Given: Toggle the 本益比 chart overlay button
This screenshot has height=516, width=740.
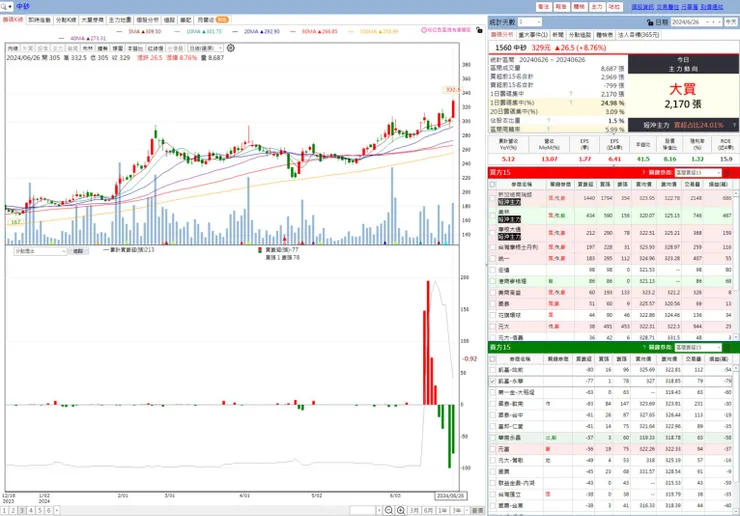Looking at the screenshot, I should coord(135,49).
